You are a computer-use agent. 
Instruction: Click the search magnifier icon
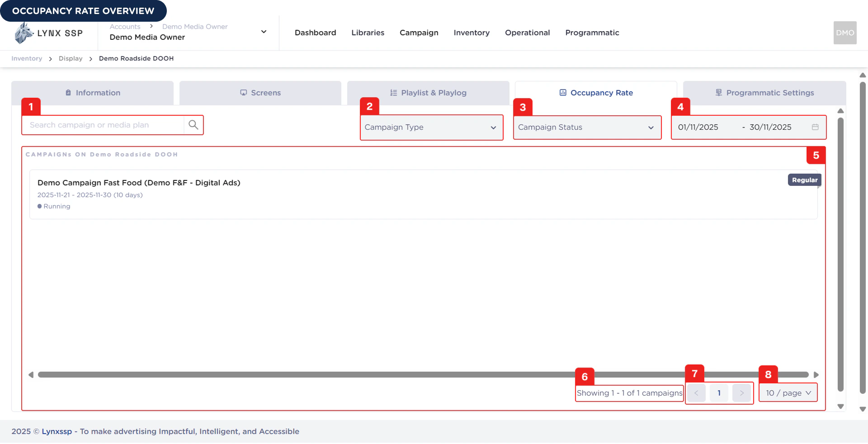click(x=193, y=125)
